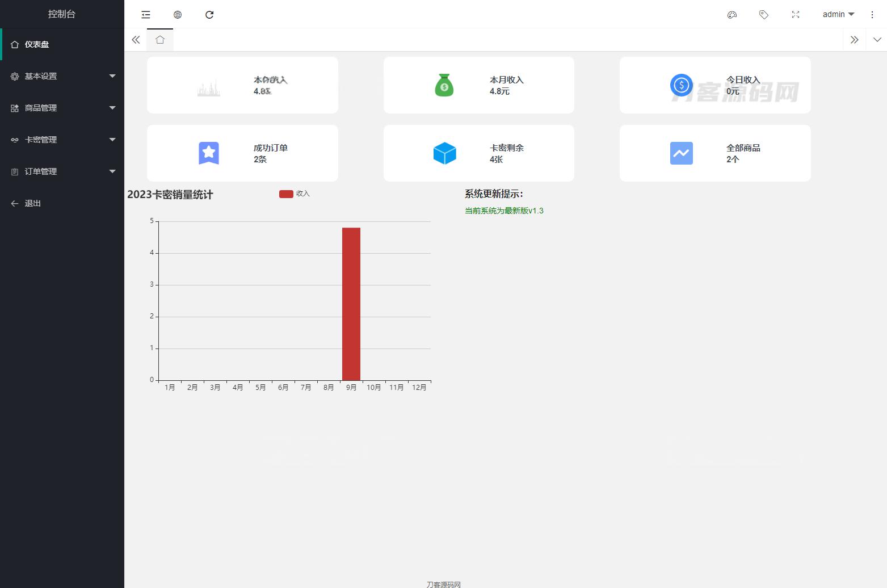Click the 2条 orders value

click(260, 159)
